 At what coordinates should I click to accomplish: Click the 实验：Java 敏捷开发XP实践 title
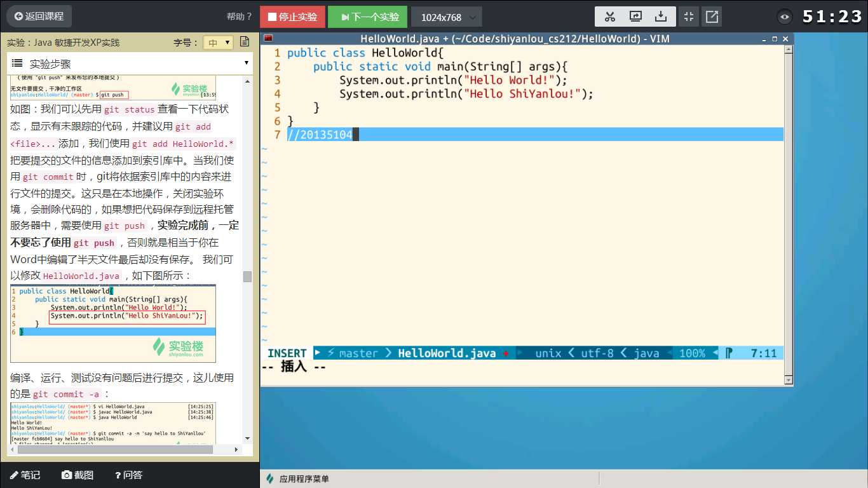[63, 43]
